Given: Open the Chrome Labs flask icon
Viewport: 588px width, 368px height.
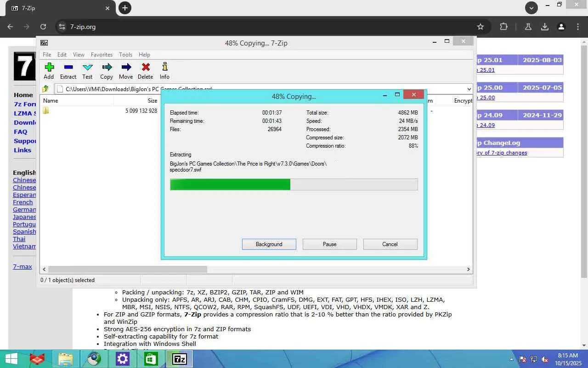Looking at the screenshot, I should pos(528,27).
